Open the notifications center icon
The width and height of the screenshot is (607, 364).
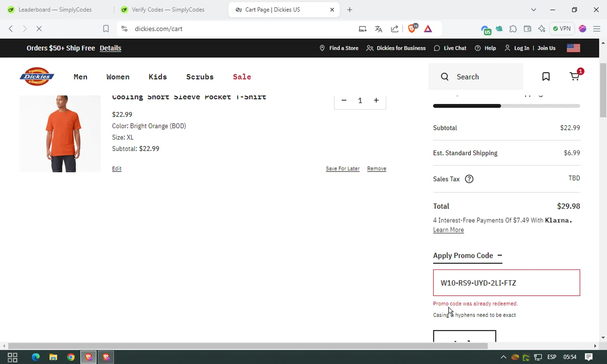[589, 357]
